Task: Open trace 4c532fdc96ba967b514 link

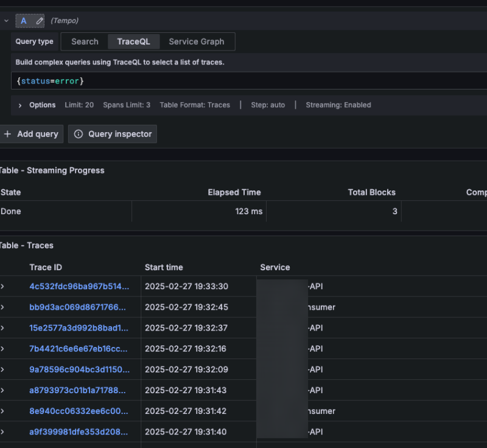Action: point(79,286)
